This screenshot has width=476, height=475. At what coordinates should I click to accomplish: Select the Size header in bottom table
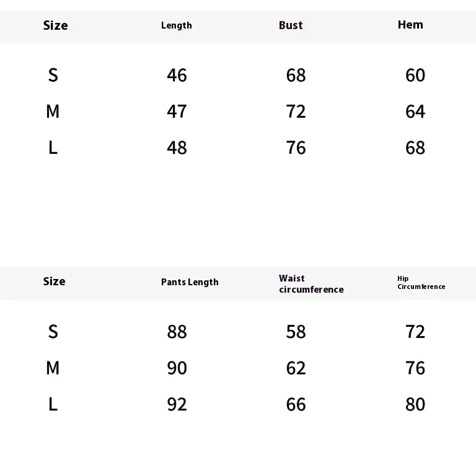click(x=54, y=282)
